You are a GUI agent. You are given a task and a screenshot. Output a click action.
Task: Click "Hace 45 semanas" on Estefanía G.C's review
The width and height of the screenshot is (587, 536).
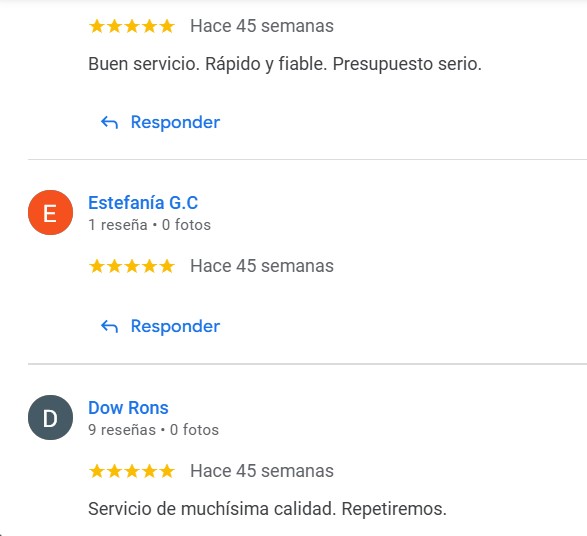click(262, 266)
